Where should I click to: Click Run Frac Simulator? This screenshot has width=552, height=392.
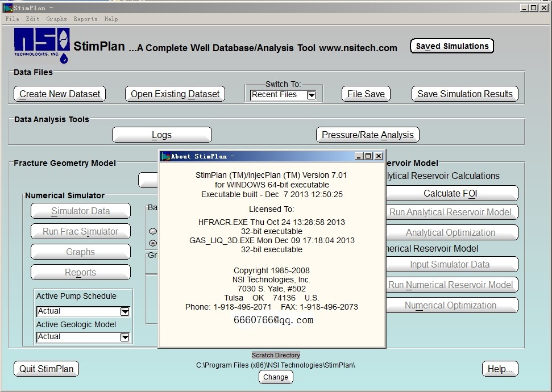81,232
